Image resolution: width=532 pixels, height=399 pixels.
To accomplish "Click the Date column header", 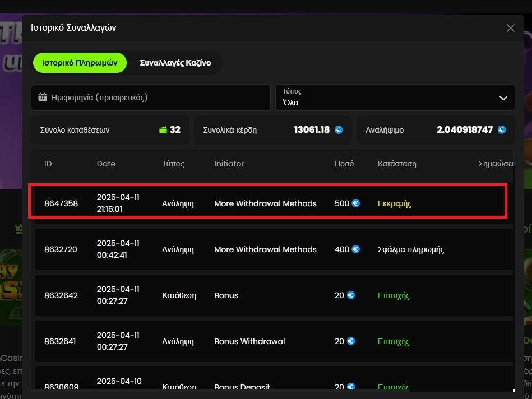I will [106, 164].
